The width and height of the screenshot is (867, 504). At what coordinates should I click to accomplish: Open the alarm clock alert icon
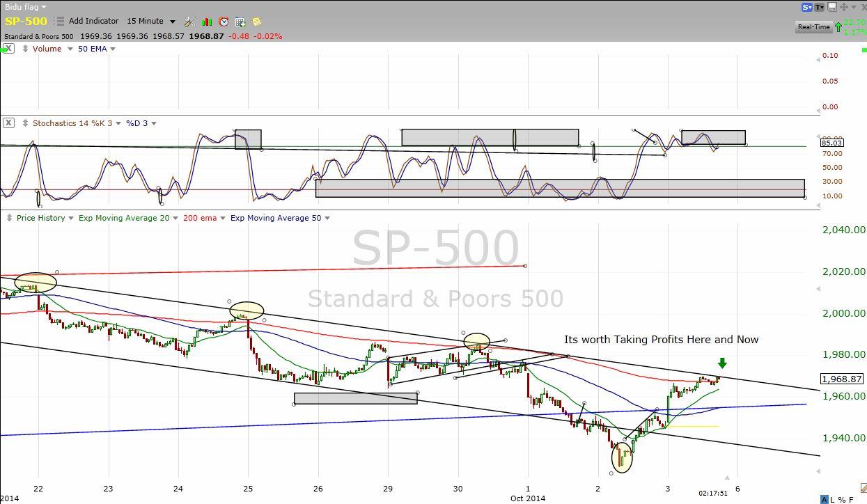click(x=224, y=22)
